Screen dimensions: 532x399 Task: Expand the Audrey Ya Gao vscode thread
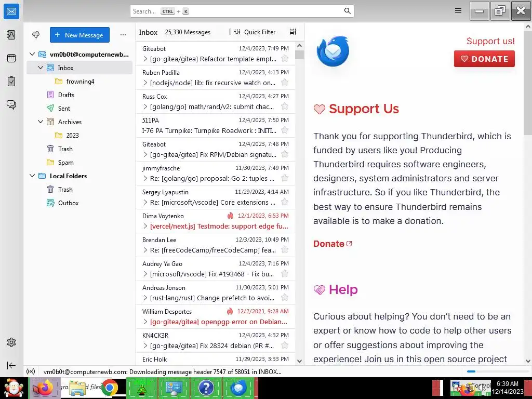pyautogui.click(x=145, y=274)
